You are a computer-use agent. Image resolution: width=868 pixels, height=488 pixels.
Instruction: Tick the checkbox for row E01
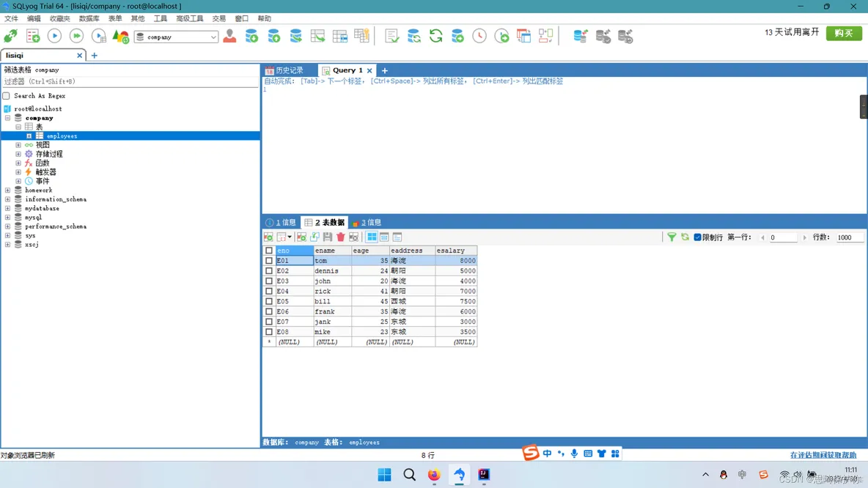(269, 261)
